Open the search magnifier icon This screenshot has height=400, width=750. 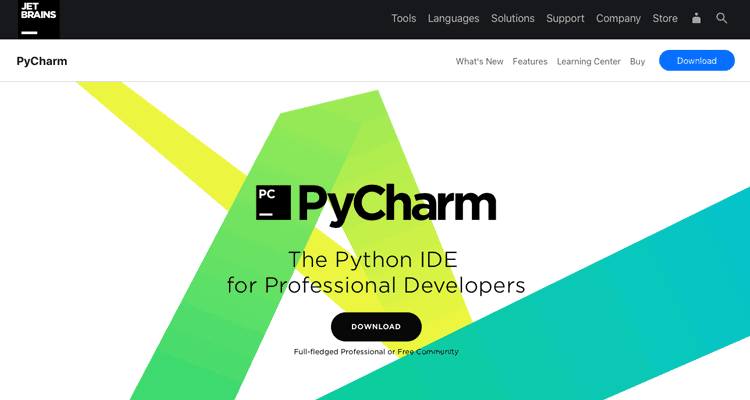pyautogui.click(x=721, y=18)
